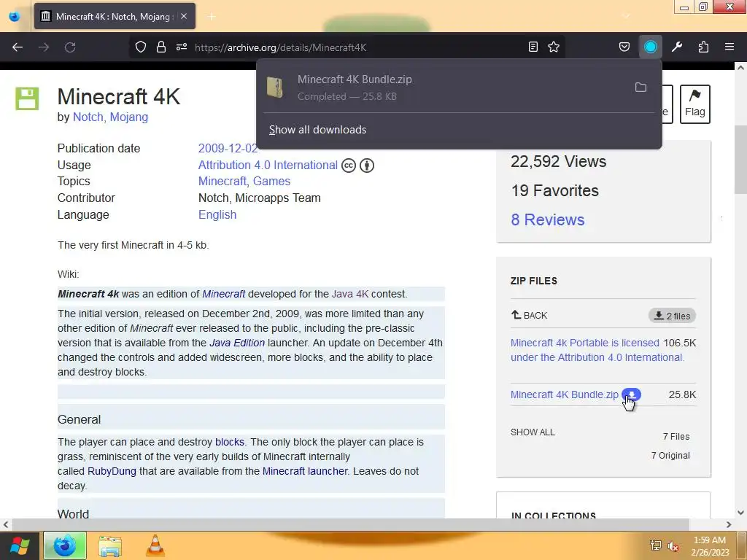
Task: Click the Forward navigation arrow
Action: tap(44, 47)
